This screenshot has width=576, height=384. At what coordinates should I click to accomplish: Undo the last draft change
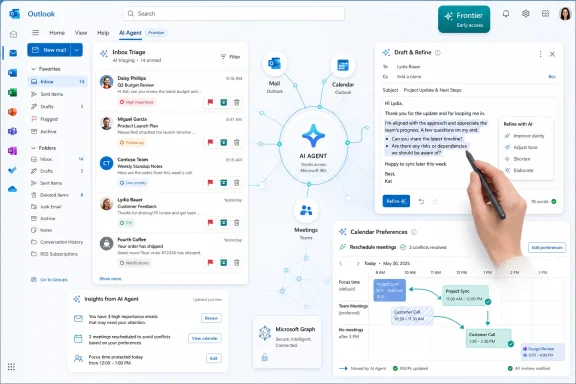coord(421,201)
